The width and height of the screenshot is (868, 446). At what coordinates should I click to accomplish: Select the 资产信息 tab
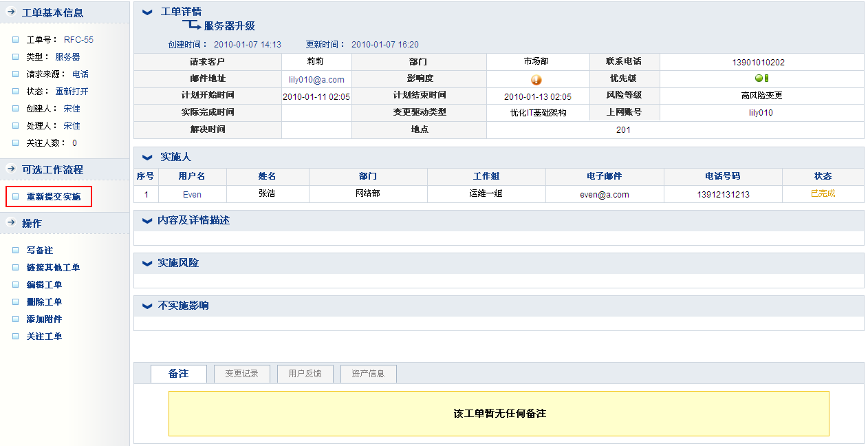point(368,374)
